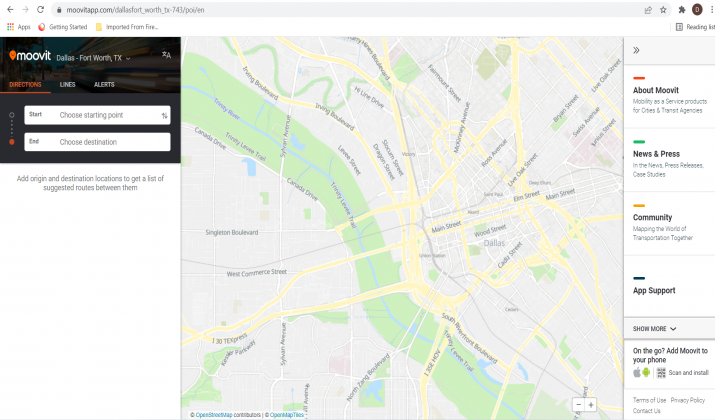Expand SHOW MORE section
The height and width of the screenshot is (420, 715).
[x=654, y=329]
